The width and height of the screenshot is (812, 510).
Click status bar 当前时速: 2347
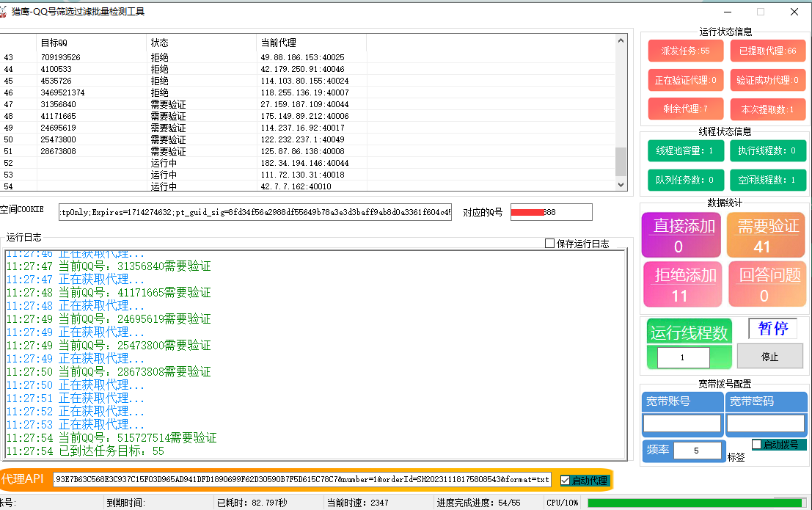[358, 503]
